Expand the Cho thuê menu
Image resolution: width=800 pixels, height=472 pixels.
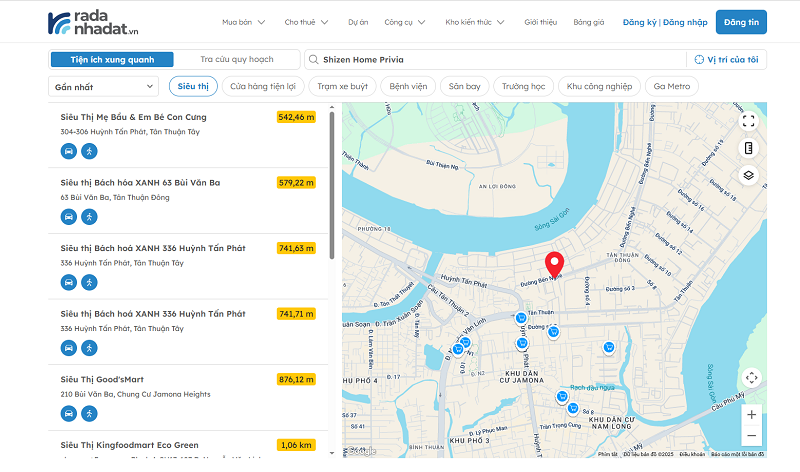tap(306, 22)
